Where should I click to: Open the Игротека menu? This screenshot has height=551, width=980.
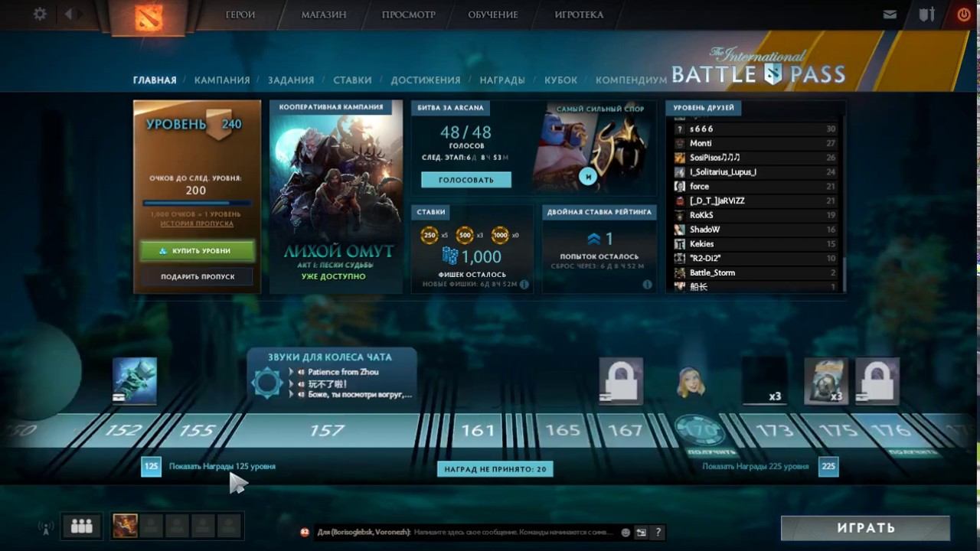(x=579, y=15)
